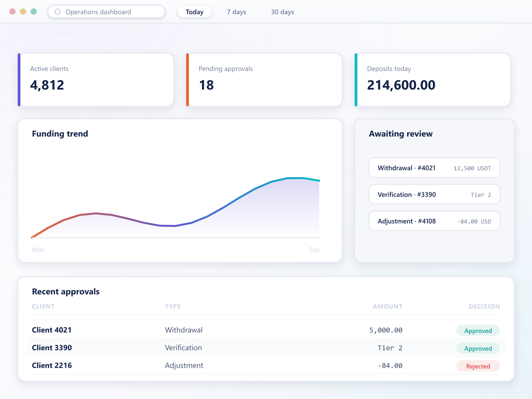Image resolution: width=532 pixels, height=399 pixels.
Task: Sort by TYPE column header
Action: [x=173, y=306]
